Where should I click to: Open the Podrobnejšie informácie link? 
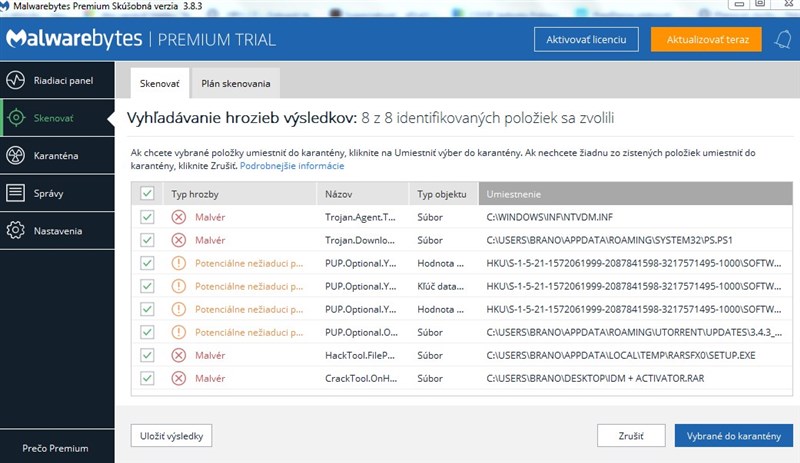(x=292, y=166)
